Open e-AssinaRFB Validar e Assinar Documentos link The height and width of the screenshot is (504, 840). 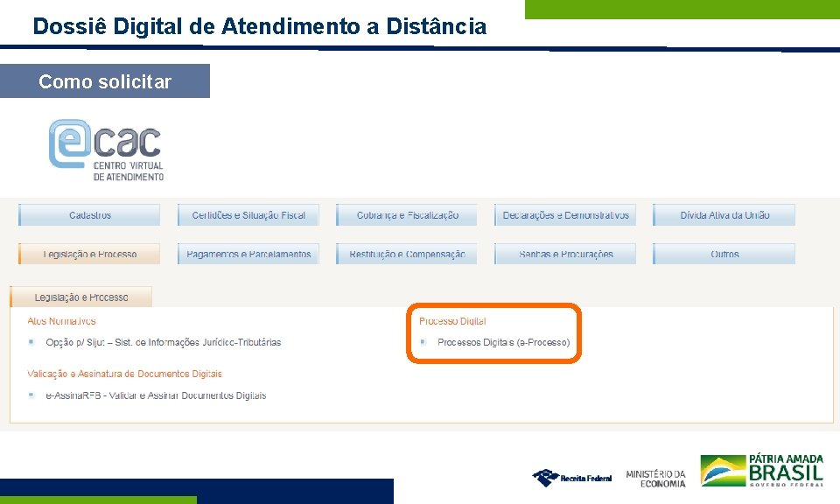[x=156, y=395]
